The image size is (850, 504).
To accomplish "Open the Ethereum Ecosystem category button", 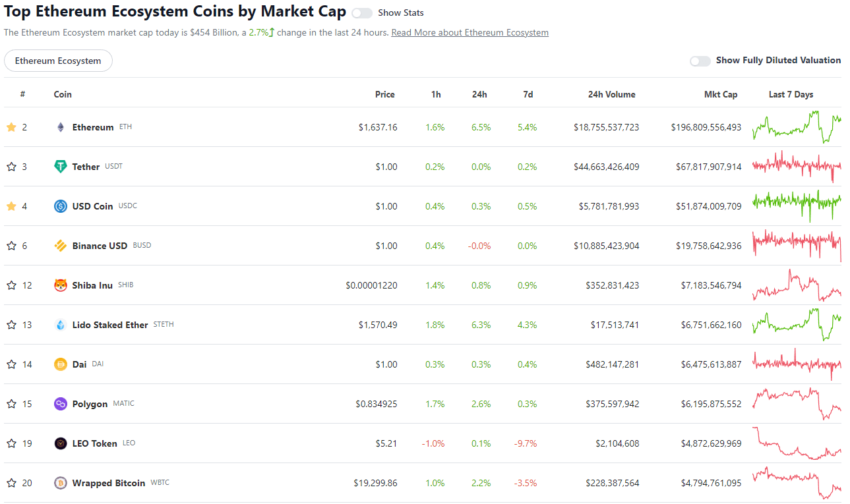I will [x=58, y=61].
